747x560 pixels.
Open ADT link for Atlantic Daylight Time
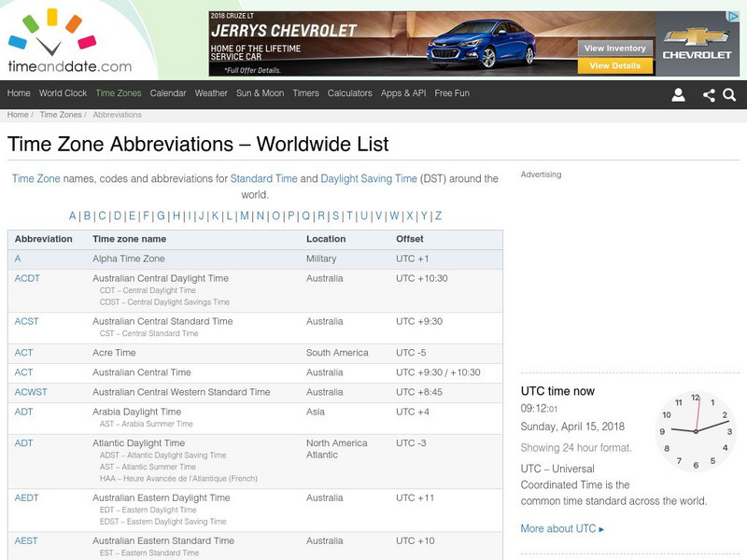click(24, 442)
